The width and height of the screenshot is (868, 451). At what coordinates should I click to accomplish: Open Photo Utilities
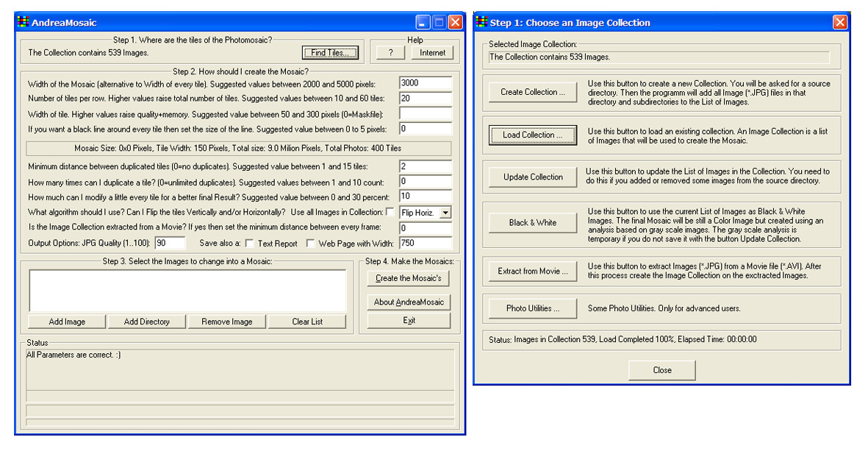click(x=533, y=308)
